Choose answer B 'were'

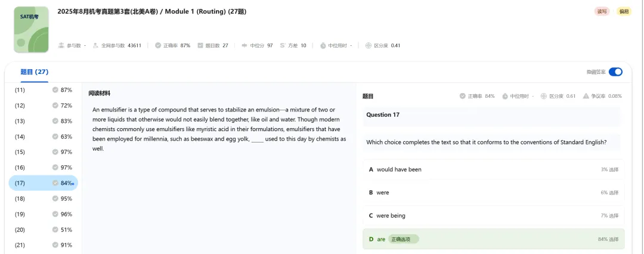coord(493,193)
